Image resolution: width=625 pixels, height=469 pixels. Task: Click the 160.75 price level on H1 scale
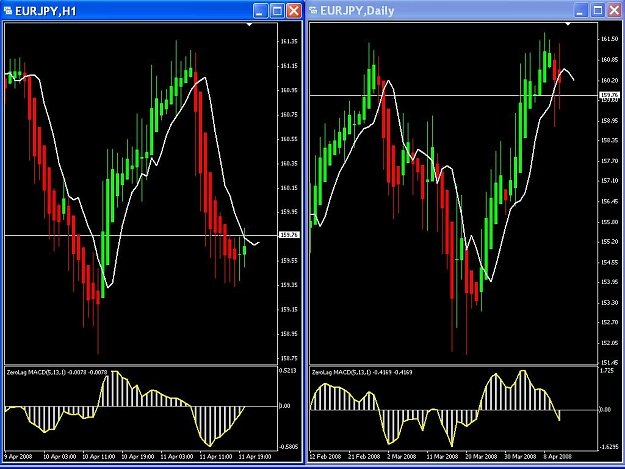pos(289,115)
